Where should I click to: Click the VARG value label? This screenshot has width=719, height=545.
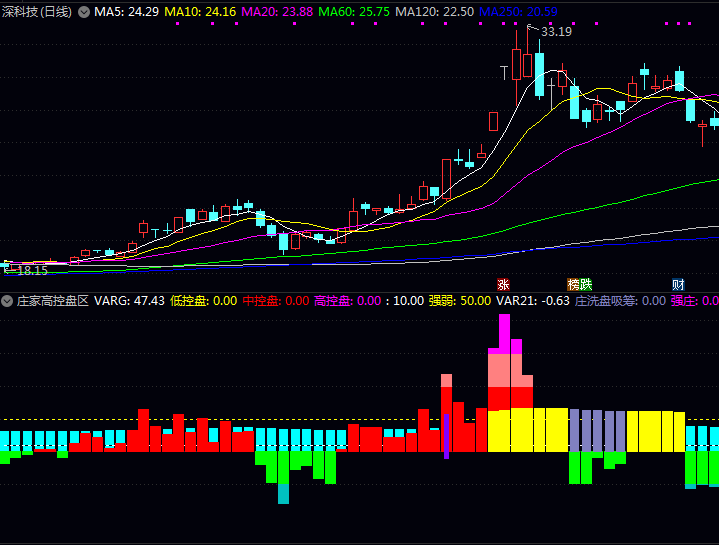point(129,300)
